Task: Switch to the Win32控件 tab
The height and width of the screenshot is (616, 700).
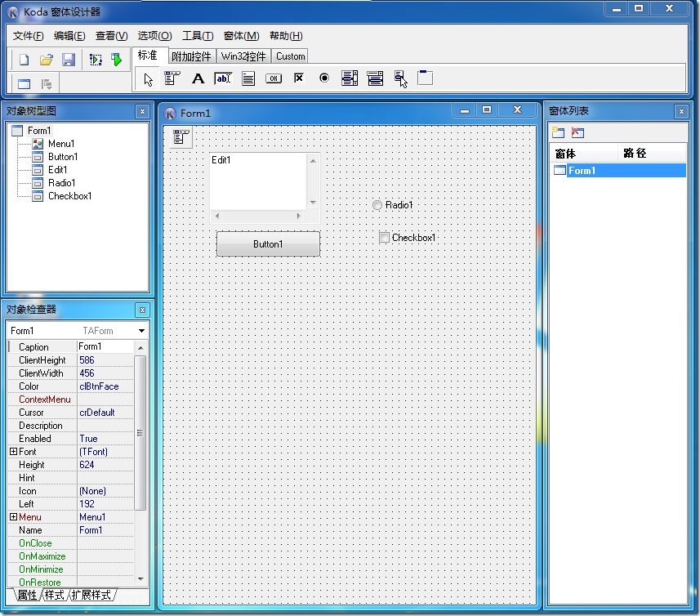Action: (244, 56)
